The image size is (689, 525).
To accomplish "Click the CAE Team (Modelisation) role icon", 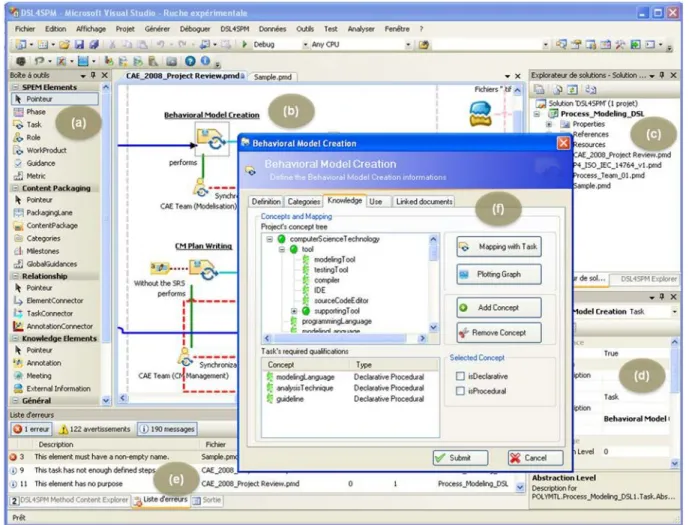I will (200, 188).
